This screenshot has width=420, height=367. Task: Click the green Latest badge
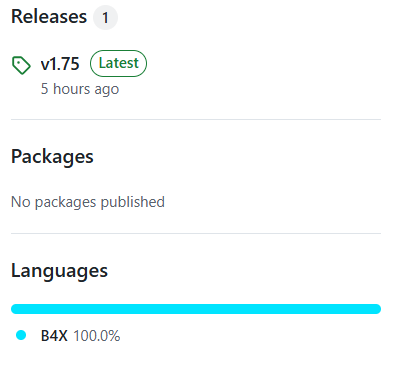[x=118, y=63]
